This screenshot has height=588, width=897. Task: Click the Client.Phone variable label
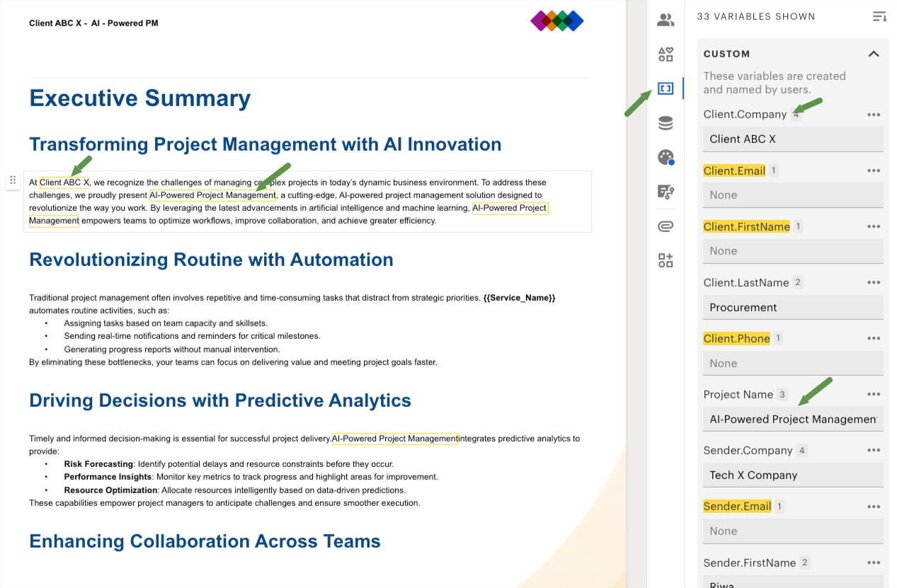(x=737, y=338)
